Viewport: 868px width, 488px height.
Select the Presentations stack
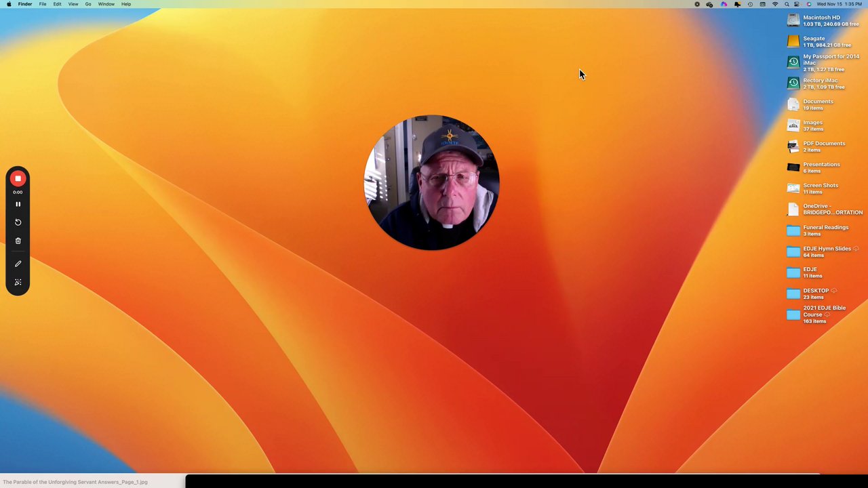tap(793, 167)
